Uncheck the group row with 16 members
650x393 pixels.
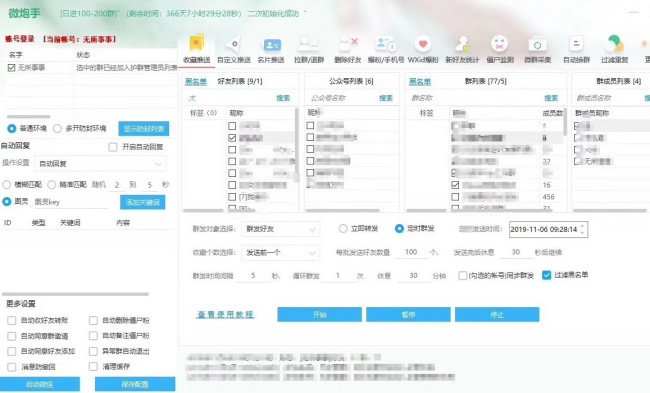point(455,185)
